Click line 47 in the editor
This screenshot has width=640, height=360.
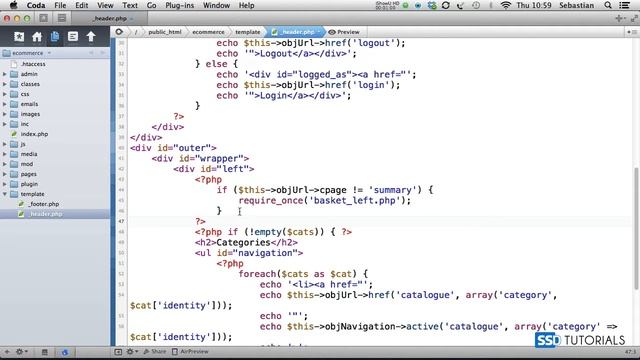[x=380, y=221]
